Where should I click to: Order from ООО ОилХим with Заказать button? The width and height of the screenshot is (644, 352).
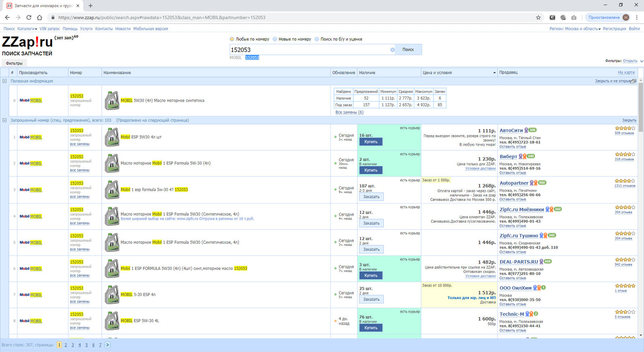pos(371,299)
